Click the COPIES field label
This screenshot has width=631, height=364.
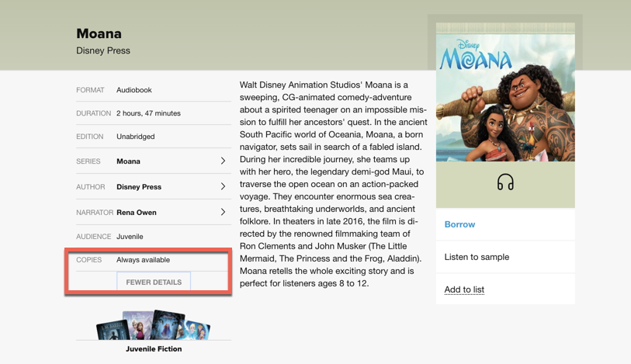click(89, 260)
